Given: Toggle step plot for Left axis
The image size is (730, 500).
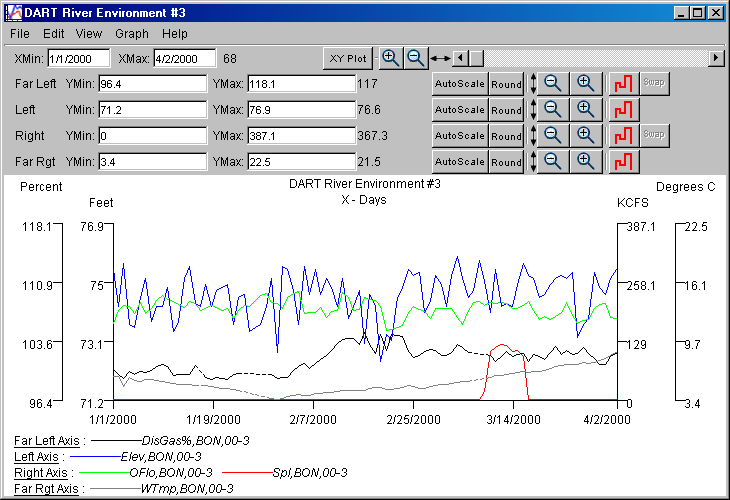Looking at the screenshot, I should [623, 110].
